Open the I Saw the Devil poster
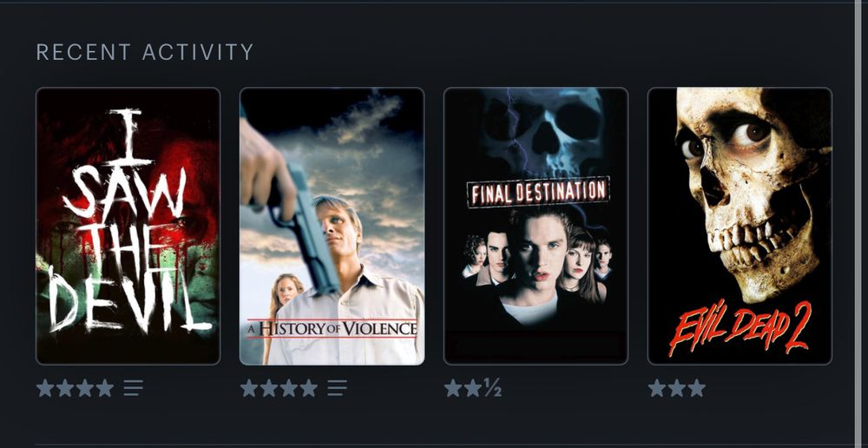The image size is (868, 448). point(128,226)
